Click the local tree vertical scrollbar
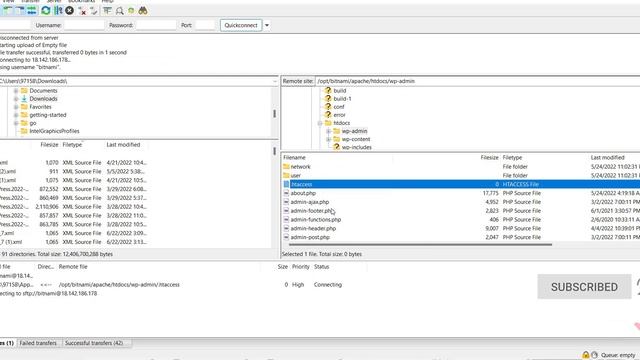Image resolution: width=640 pixels, height=360 pixels. [x=274, y=113]
